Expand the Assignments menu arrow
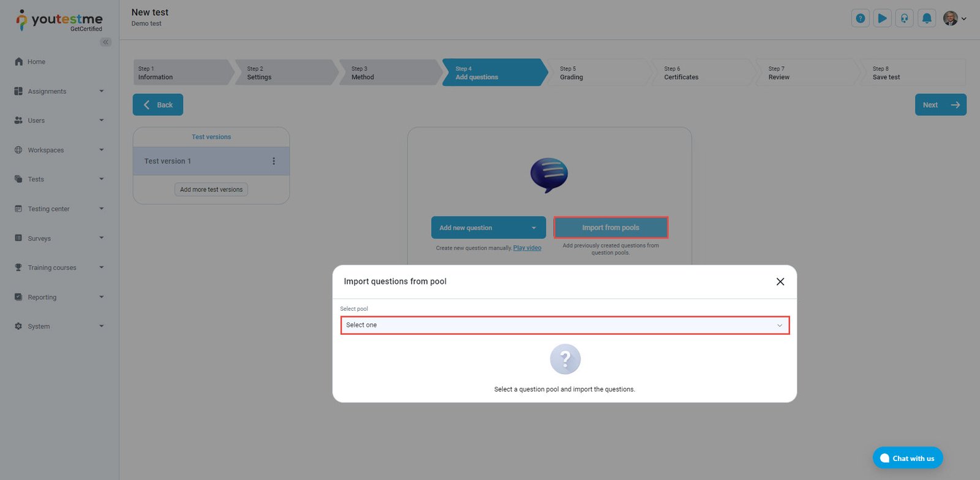The image size is (980, 480). pyautogui.click(x=102, y=91)
